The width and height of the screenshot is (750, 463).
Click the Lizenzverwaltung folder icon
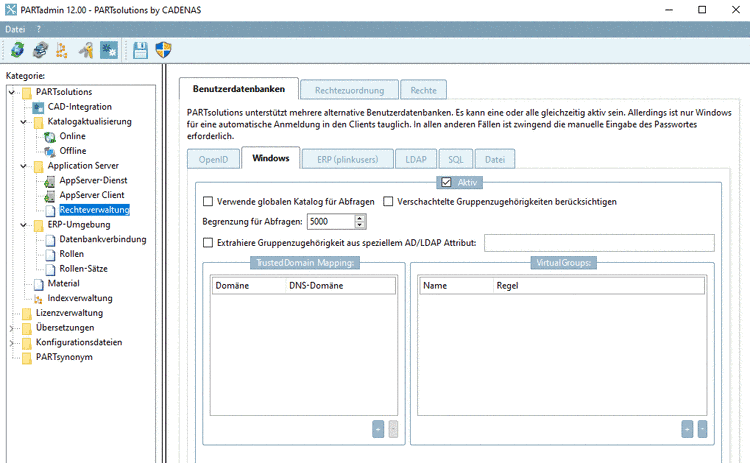pos(27,314)
